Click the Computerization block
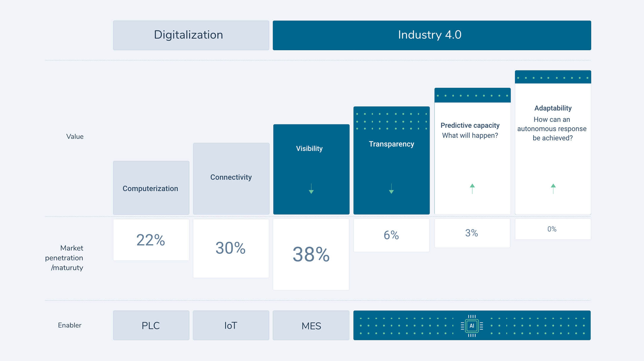 point(151,188)
